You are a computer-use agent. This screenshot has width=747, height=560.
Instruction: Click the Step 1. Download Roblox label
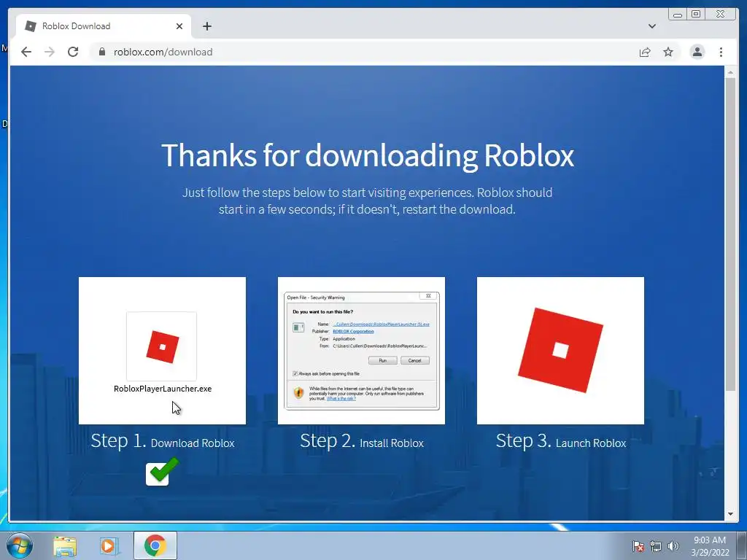(x=163, y=441)
